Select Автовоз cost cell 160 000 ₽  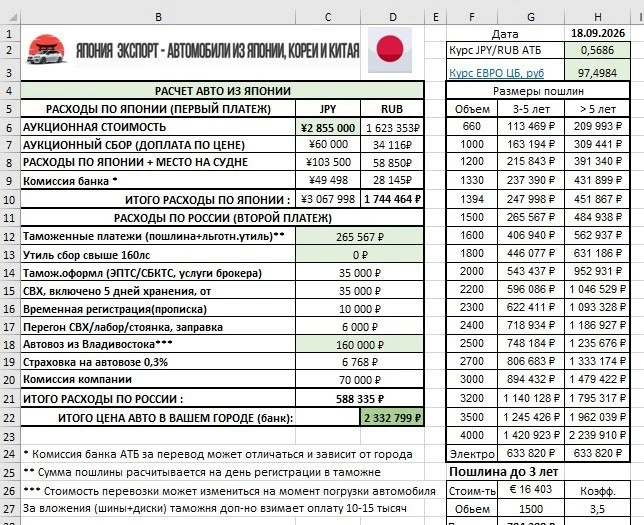click(359, 345)
